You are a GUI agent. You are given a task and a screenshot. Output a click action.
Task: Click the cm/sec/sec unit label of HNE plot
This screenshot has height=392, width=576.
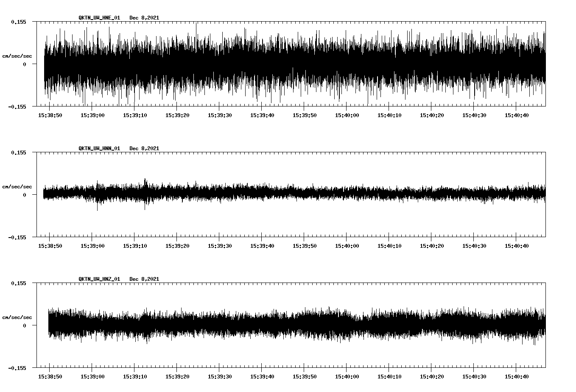point(17,56)
